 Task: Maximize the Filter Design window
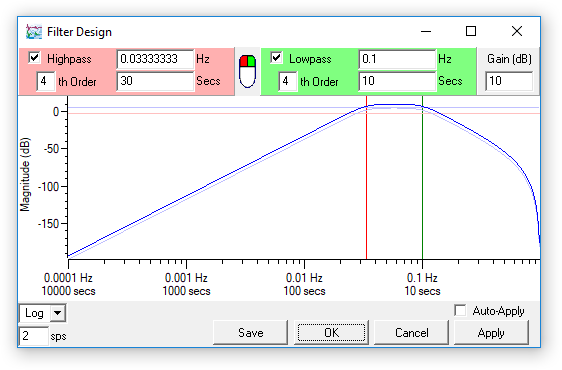click(471, 31)
